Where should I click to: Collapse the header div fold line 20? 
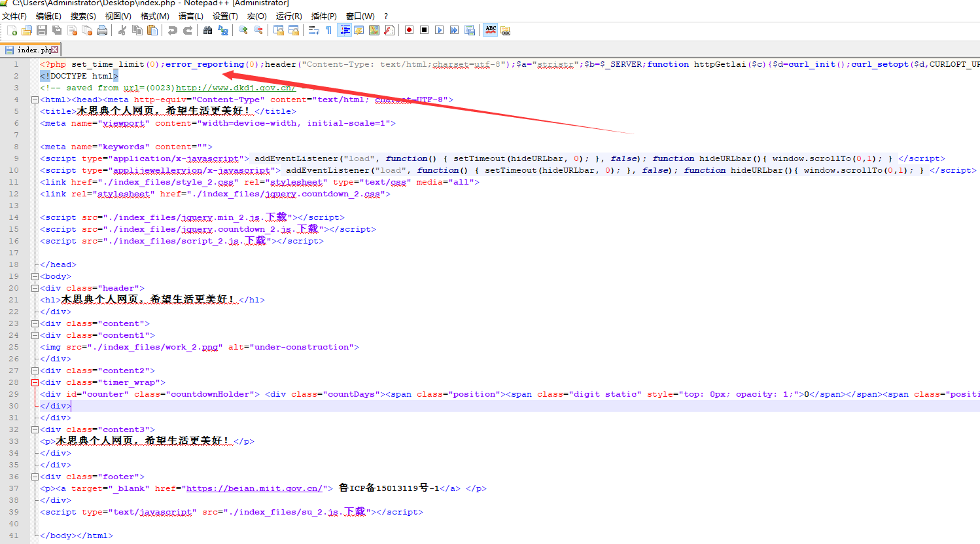[x=35, y=288]
